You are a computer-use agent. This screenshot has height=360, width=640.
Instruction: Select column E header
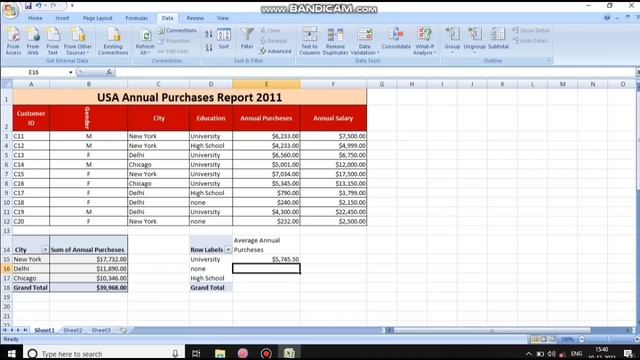266,84
